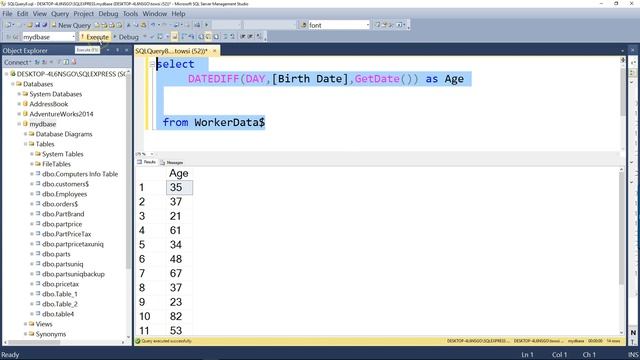Click the Display Estimated Execution Plan icon
The width and height of the screenshot is (640, 360).
(x=160, y=37)
